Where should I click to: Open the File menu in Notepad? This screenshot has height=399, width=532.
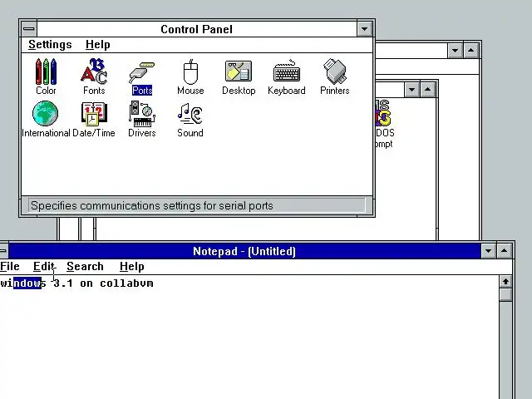(9, 266)
